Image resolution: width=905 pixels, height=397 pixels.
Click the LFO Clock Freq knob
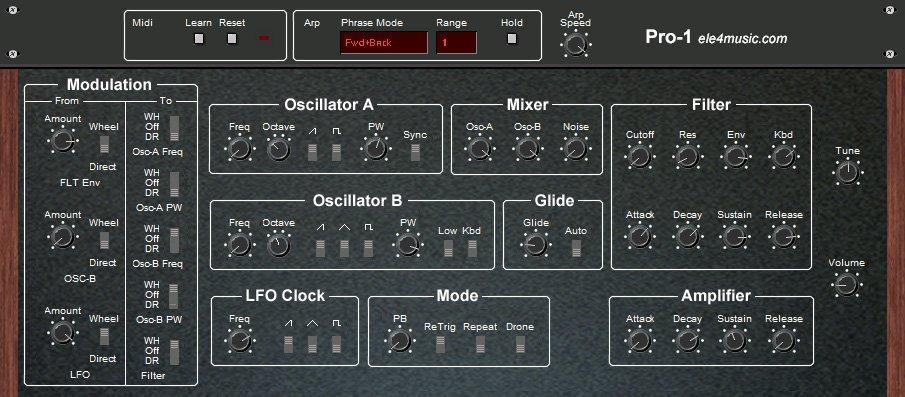(239, 340)
